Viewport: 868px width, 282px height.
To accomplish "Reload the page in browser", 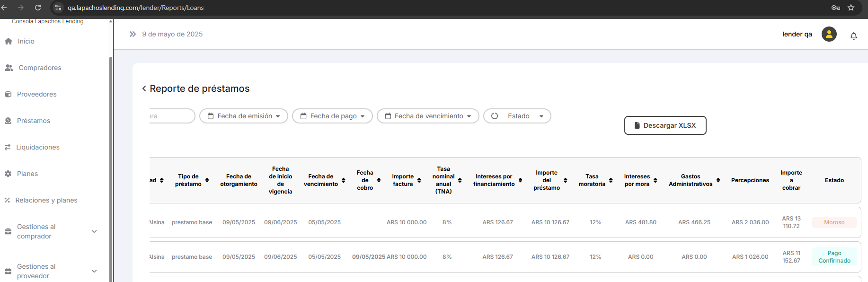I will 38,8.
